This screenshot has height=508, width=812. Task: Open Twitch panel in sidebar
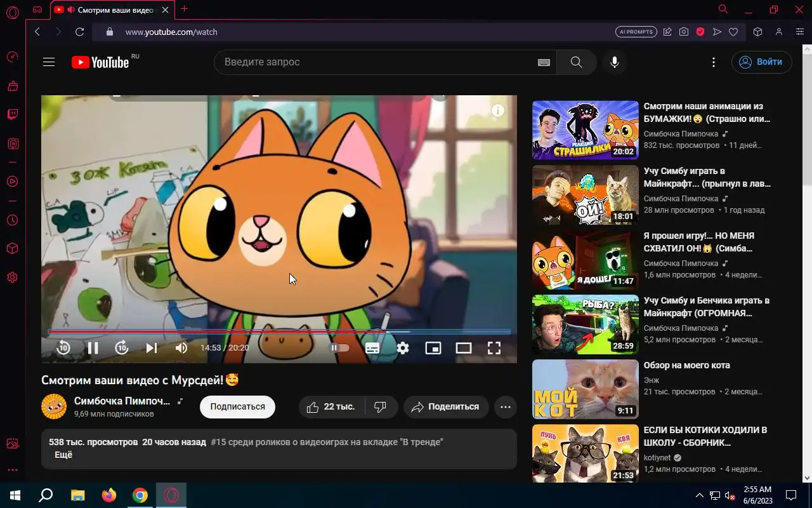[x=12, y=115]
